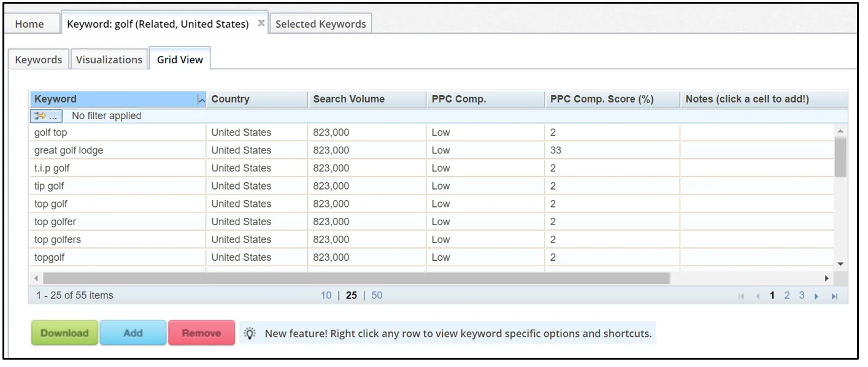Viewport: 868px width, 367px height.
Task: Show 10 items per page
Action: [326, 296]
